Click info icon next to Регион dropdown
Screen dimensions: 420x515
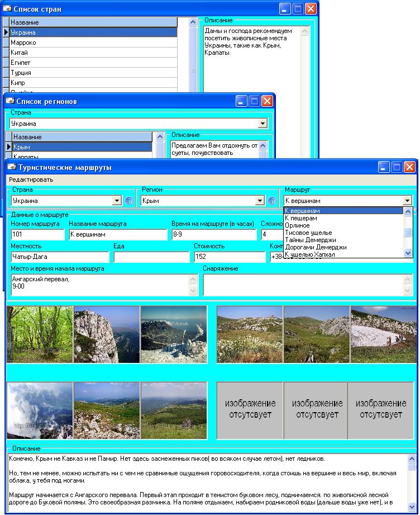click(x=271, y=201)
